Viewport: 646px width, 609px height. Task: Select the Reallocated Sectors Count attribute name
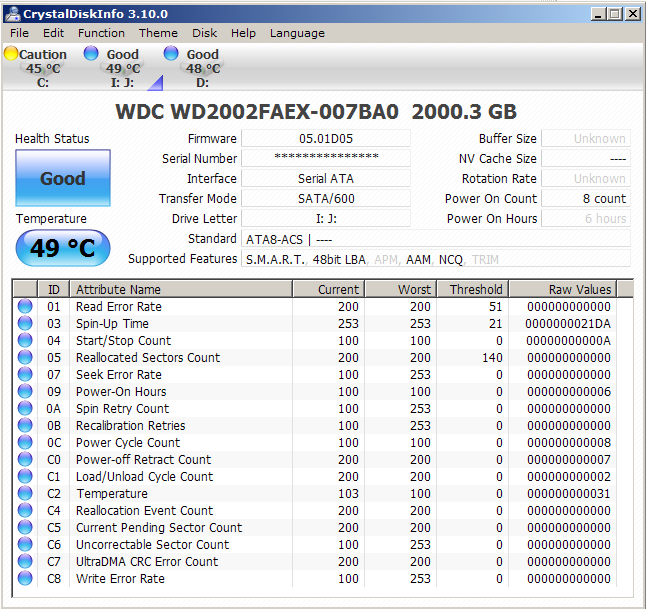coord(148,358)
